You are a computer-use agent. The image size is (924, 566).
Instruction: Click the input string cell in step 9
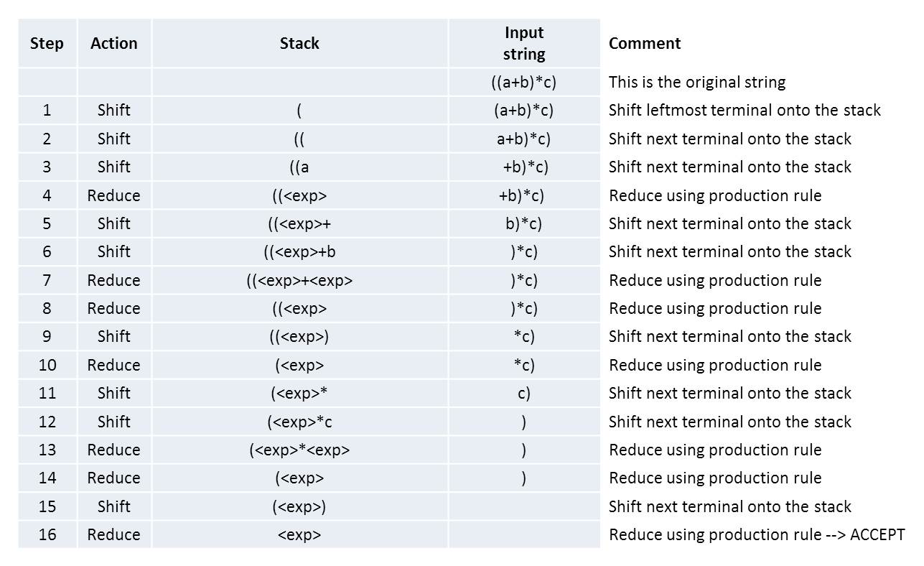(x=524, y=336)
